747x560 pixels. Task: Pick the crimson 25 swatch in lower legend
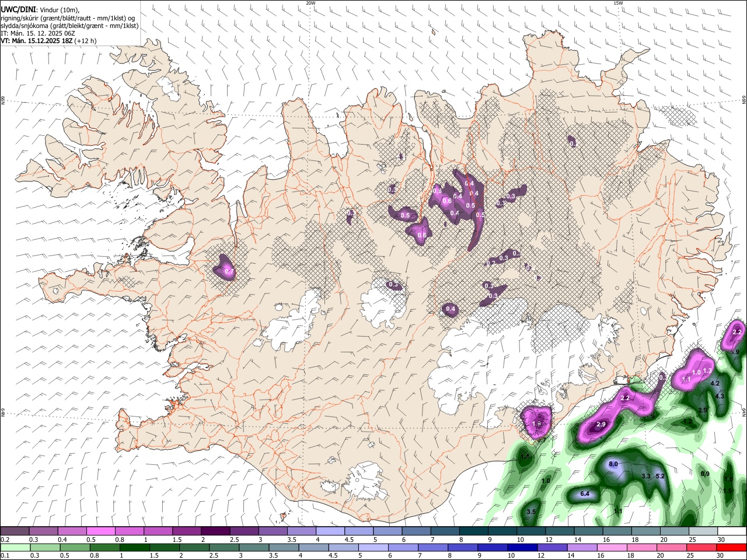(x=702, y=548)
